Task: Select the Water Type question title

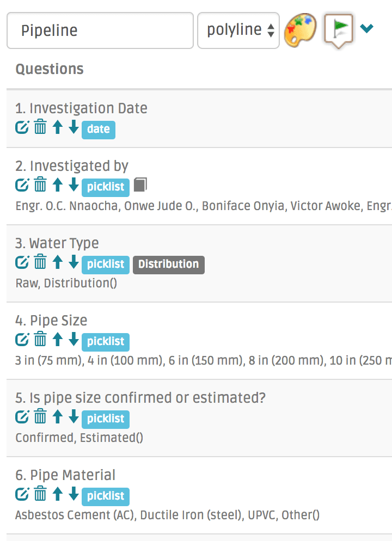Action: 57,243
